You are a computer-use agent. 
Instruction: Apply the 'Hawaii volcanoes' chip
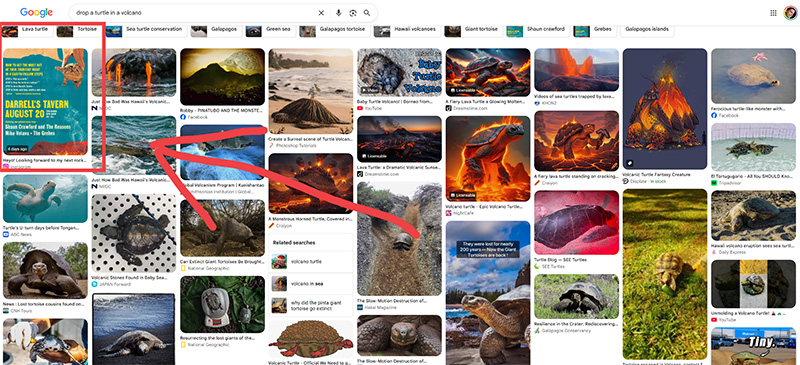pyautogui.click(x=407, y=30)
